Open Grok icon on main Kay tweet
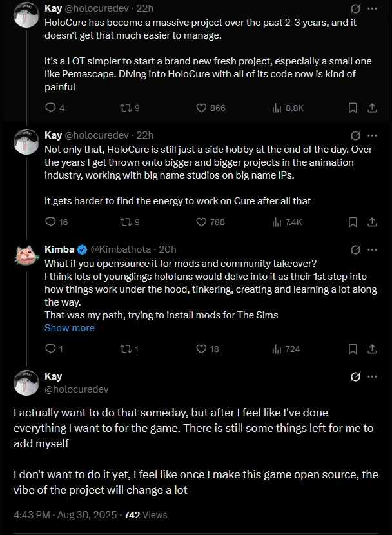392x535 pixels. tap(355, 376)
